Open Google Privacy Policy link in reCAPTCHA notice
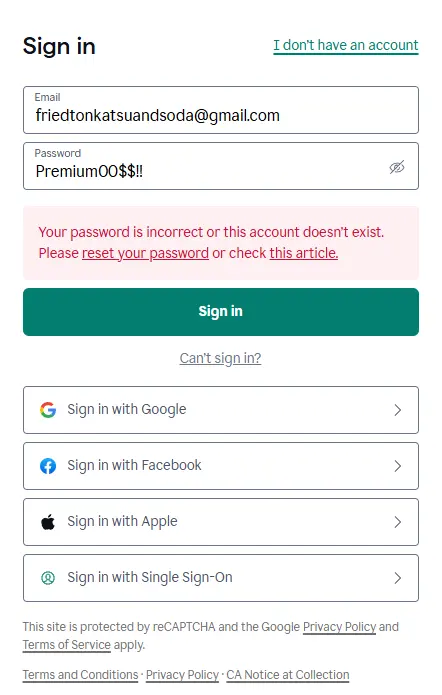442x695 pixels. point(340,627)
